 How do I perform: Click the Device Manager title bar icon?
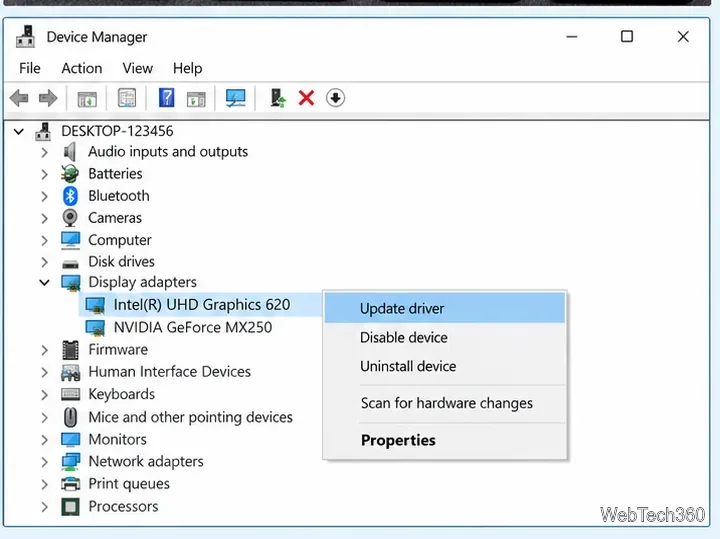pos(25,37)
